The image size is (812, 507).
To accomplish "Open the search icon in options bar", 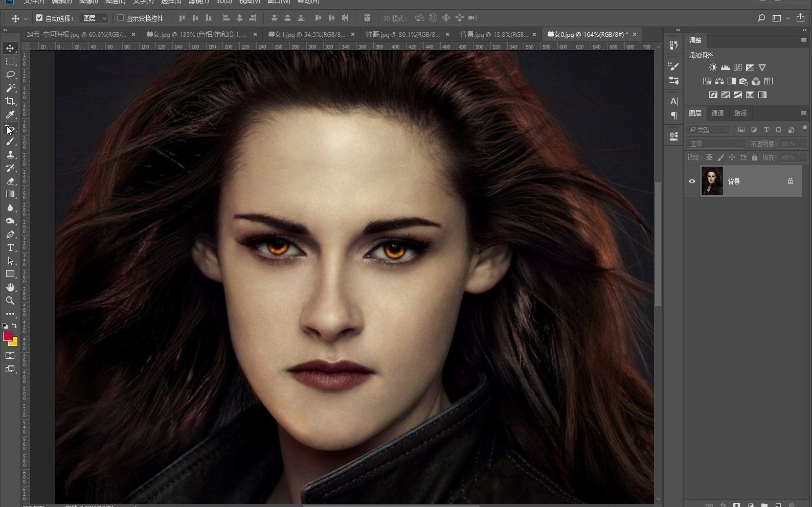I will pos(761,18).
